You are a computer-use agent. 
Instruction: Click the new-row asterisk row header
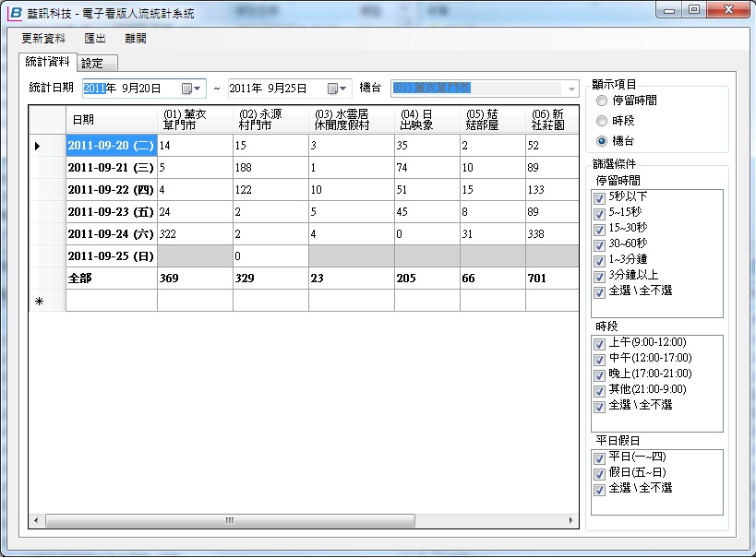47,301
